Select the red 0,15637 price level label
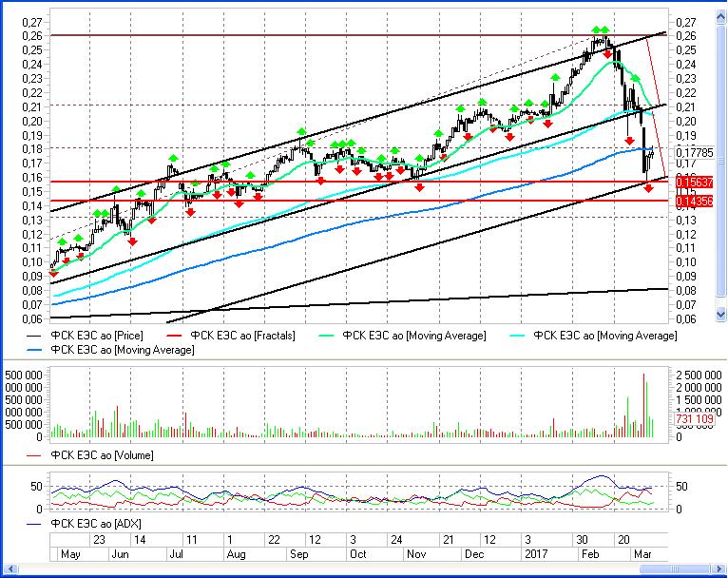Screen dimensions: 728x578 click(x=693, y=182)
